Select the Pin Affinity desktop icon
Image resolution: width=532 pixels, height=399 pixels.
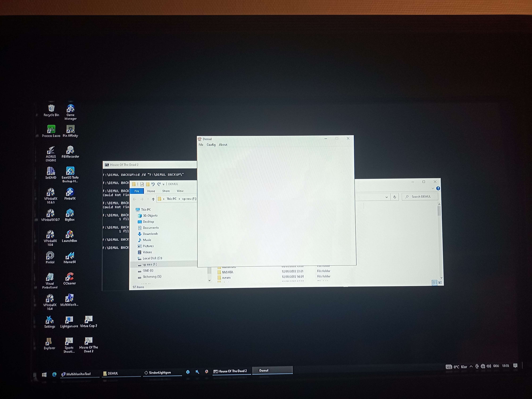pyautogui.click(x=70, y=131)
